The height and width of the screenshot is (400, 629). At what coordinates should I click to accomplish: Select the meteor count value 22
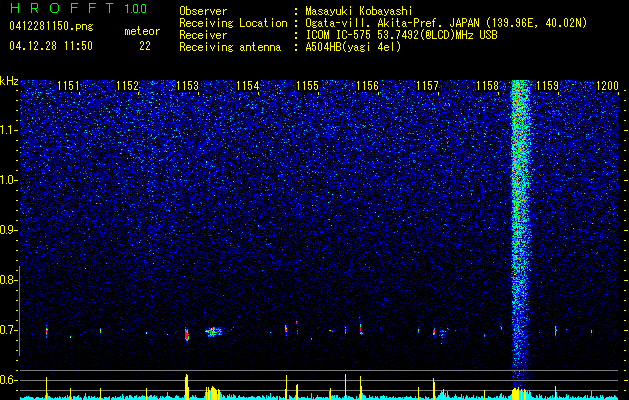coord(145,46)
